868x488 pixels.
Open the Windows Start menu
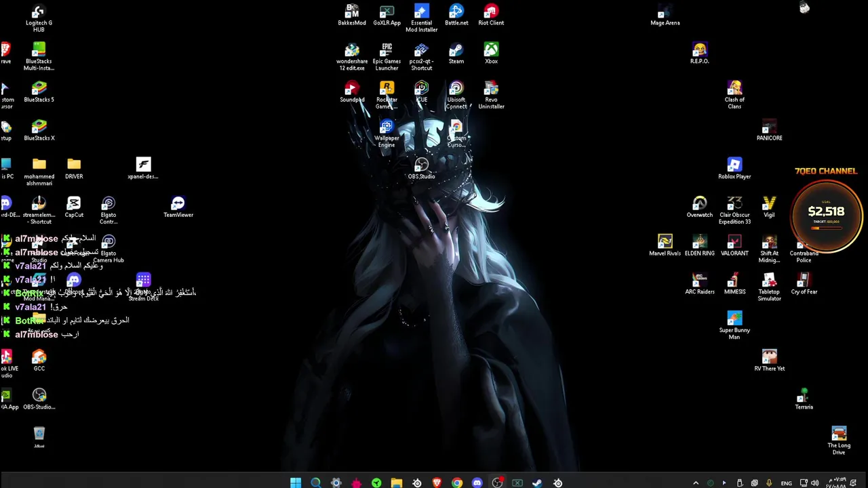point(296,483)
